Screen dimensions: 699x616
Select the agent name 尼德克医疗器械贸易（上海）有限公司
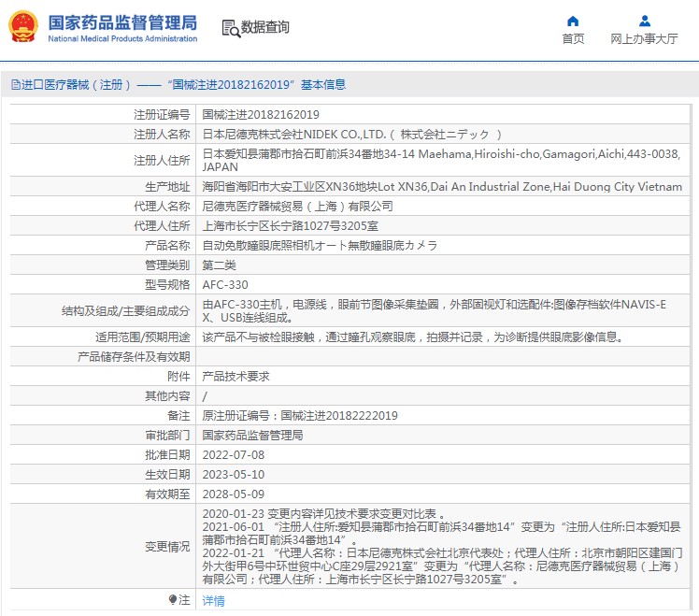(x=298, y=206)
